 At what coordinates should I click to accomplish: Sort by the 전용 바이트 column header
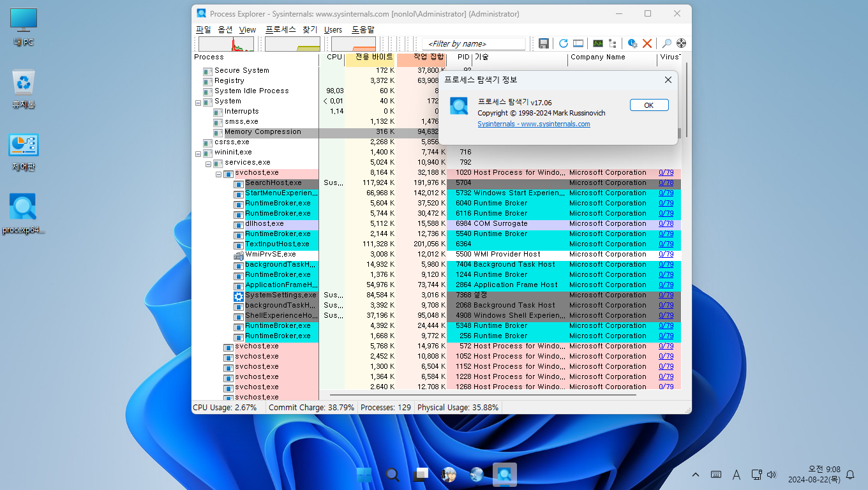pyautogui.click(x=371, y=58)
